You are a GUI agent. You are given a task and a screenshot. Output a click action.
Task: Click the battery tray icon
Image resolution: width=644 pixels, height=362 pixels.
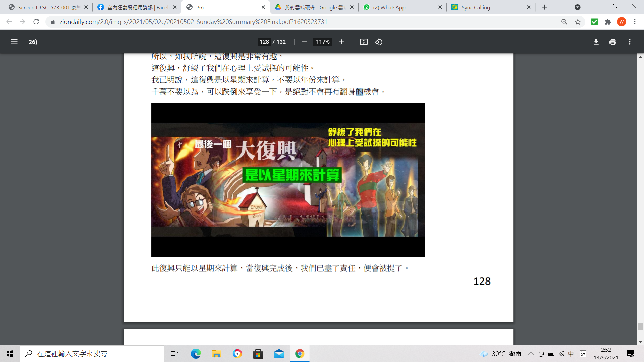pyautogui.click(x=551, y=354)
